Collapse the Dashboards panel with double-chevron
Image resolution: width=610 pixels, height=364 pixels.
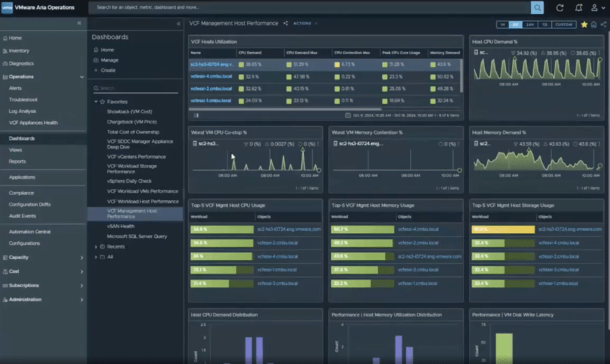179,23
